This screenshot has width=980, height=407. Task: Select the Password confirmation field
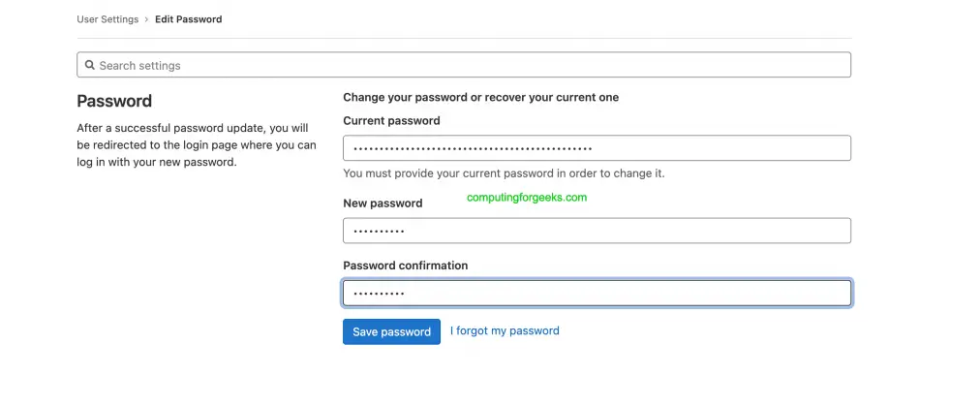[x=597, y=293]
